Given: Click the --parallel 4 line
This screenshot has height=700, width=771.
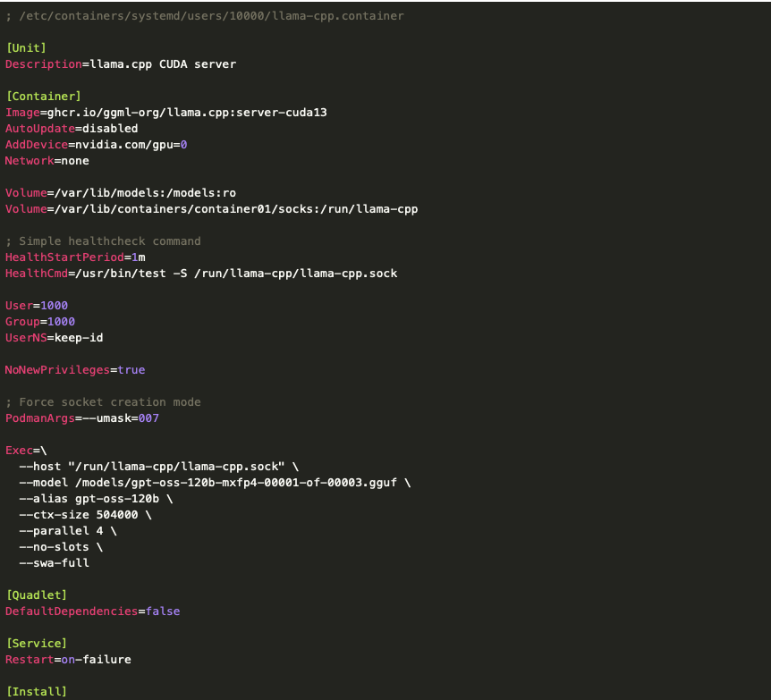Looking at the screenshot, I should 68,531.
